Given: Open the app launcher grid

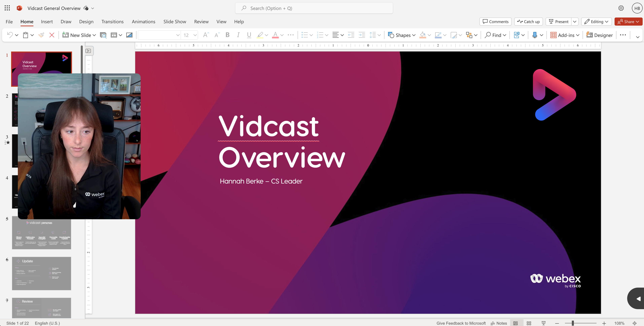Looking at the screenshot, I should [7, 8].
